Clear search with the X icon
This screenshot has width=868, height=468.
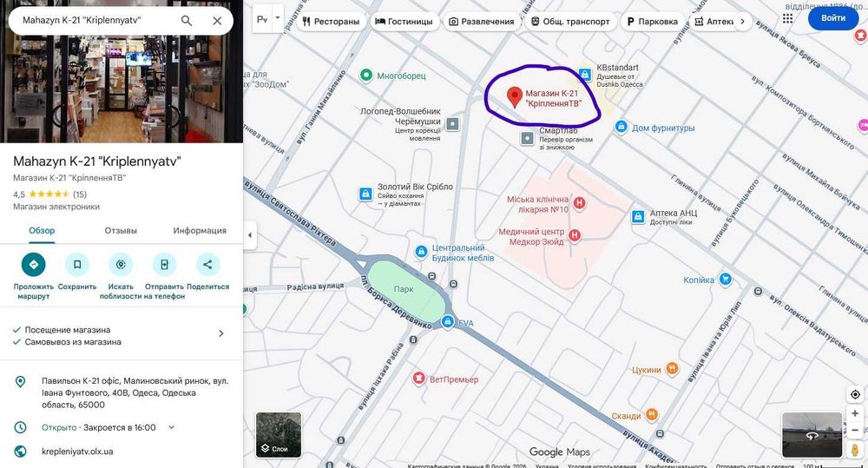click(217, 21)
